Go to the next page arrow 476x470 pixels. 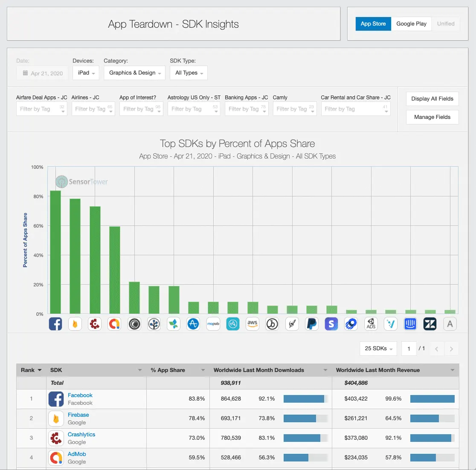[451, 349]
